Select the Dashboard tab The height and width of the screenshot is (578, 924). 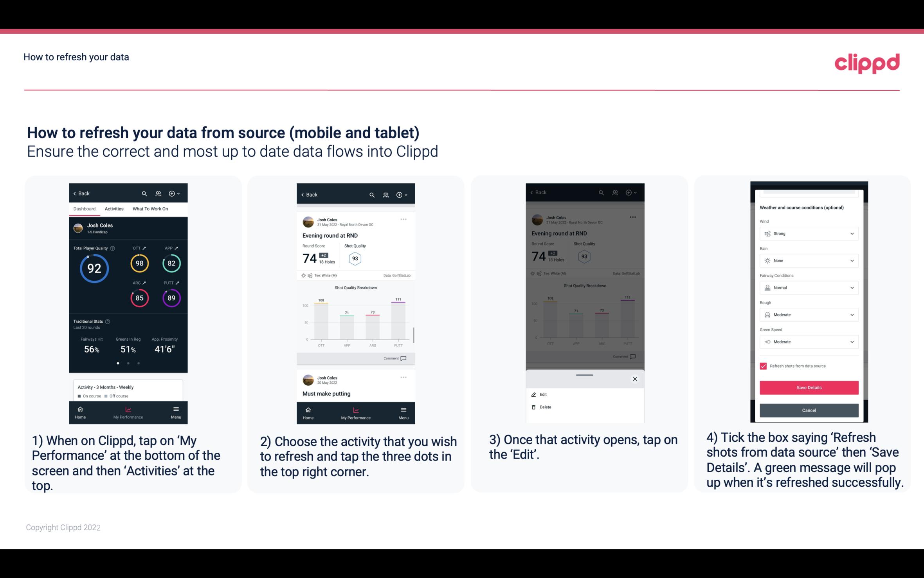click(84, 208)
